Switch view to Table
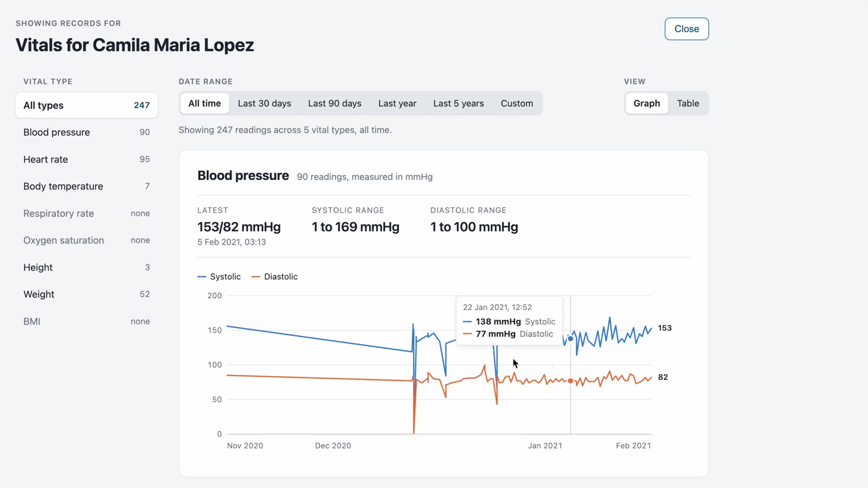This screenshot has width=868, height=488. 688,103
